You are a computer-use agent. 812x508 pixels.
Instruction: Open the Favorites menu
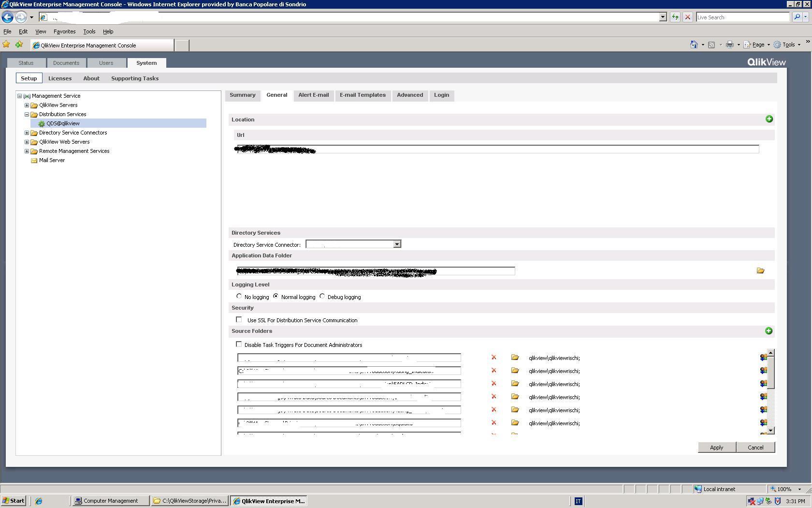click(x=64, y=31)
